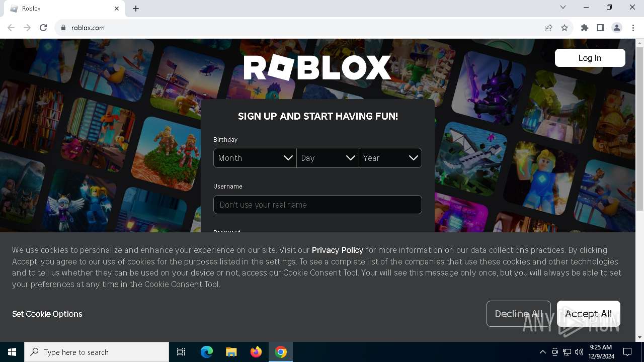
Task: Launch Microsoft Edge from taskbar
Action: 207,352
